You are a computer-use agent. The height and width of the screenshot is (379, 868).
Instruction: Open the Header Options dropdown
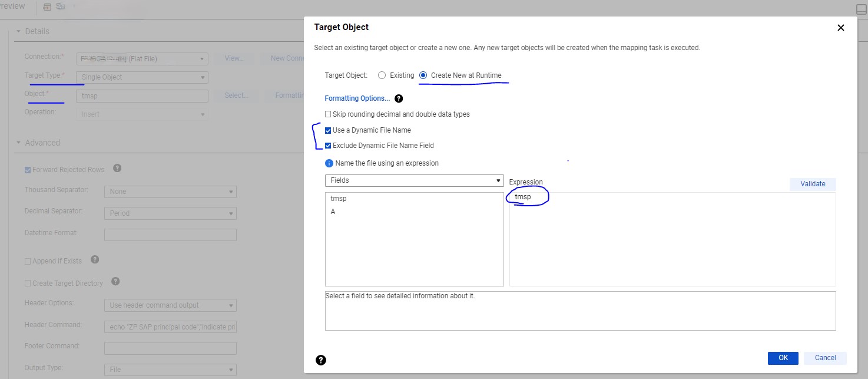point(170,305)
